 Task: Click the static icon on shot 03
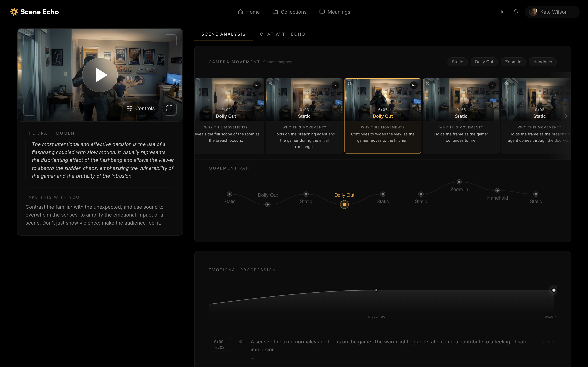(x=335, y=85)
